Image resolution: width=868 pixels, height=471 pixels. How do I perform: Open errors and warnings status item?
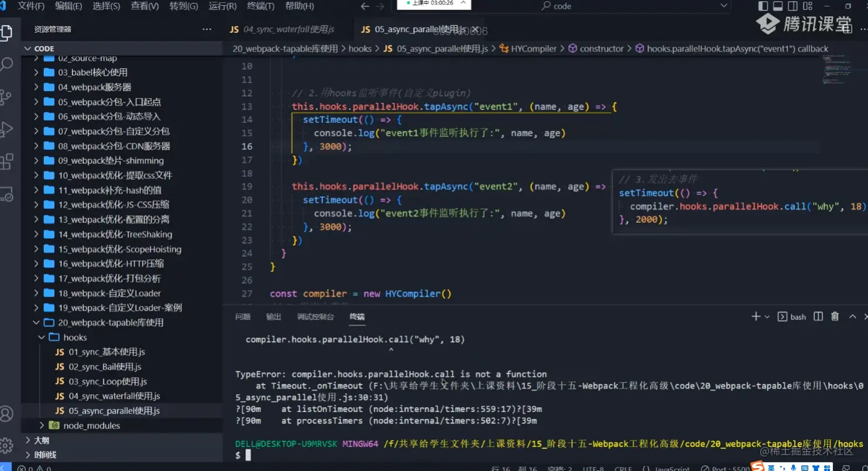point(33,467)
